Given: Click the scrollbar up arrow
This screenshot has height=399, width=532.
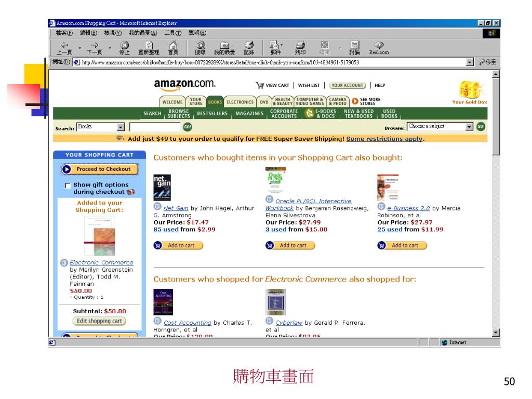Looking at the screenshot, I should click(x=496, y=74).
